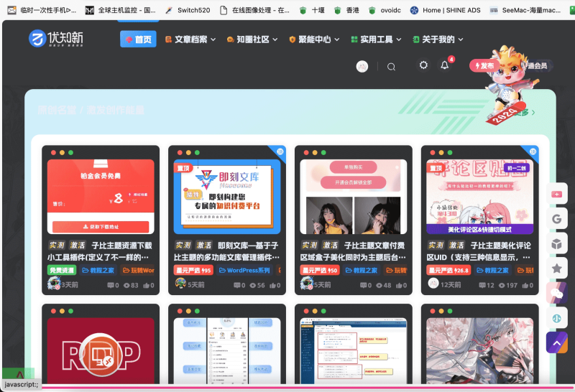Open the notification bell with badge
The height and width of the screenshot is (392, 575).
pyautogui.click(x=445, y=65)
